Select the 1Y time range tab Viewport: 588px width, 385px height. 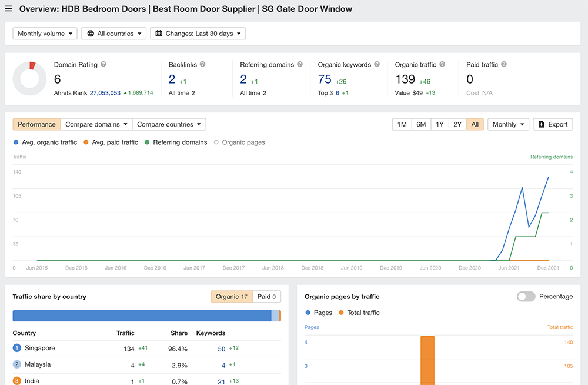click(x=439, y=124)
